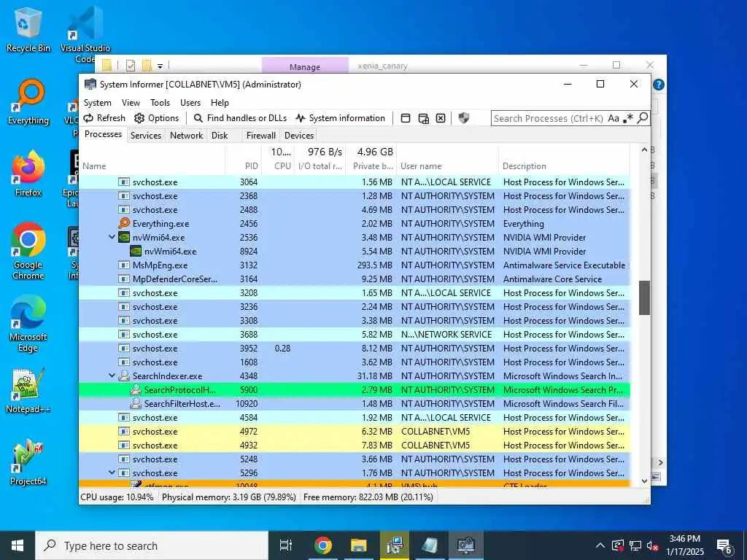This screenshot has width=747, height=560.
Task: Open the Notepad++ desktop shortcut
Action: (x=28, y=391)
